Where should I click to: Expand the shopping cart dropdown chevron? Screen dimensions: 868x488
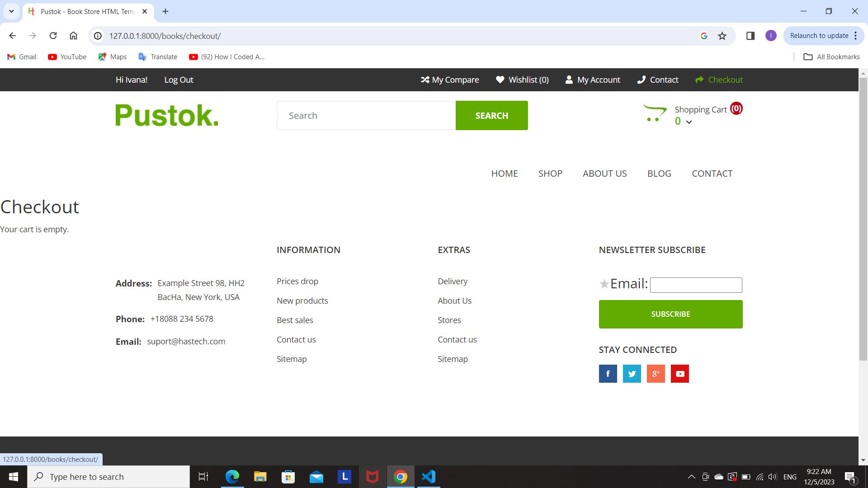pos(689,122)
